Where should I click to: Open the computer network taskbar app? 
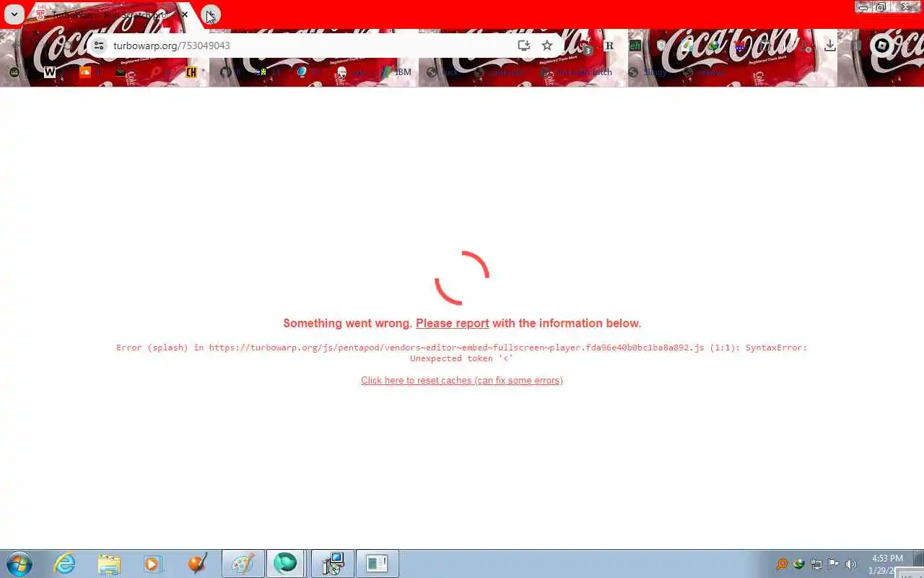[x=332, y=564]
